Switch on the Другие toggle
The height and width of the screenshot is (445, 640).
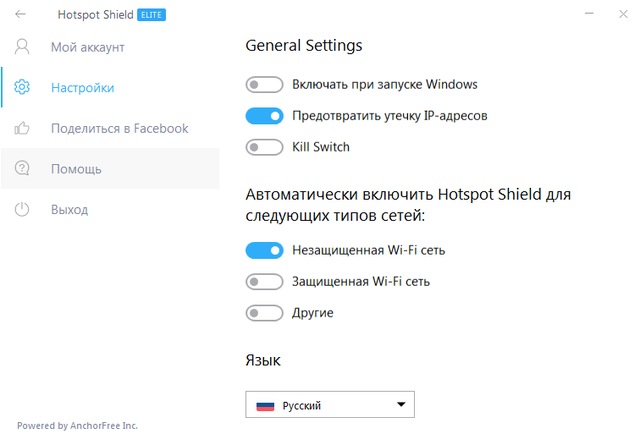click(x=264, y=313)
